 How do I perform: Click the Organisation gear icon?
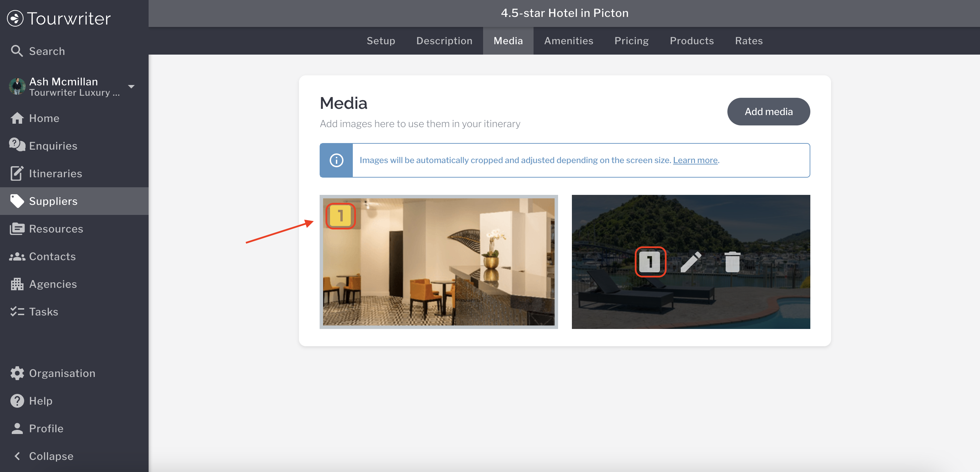(x=17, y=373)
